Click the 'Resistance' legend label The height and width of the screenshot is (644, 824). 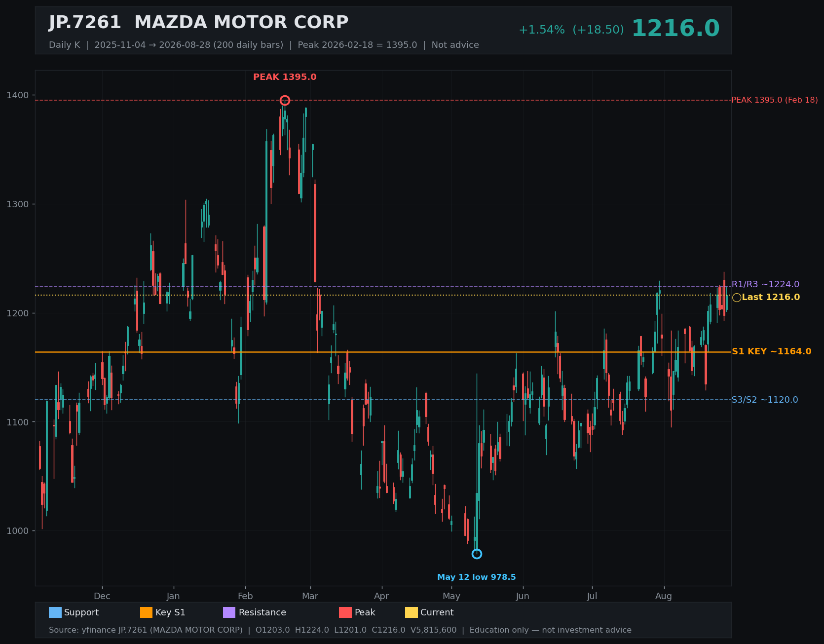[262, 612]
